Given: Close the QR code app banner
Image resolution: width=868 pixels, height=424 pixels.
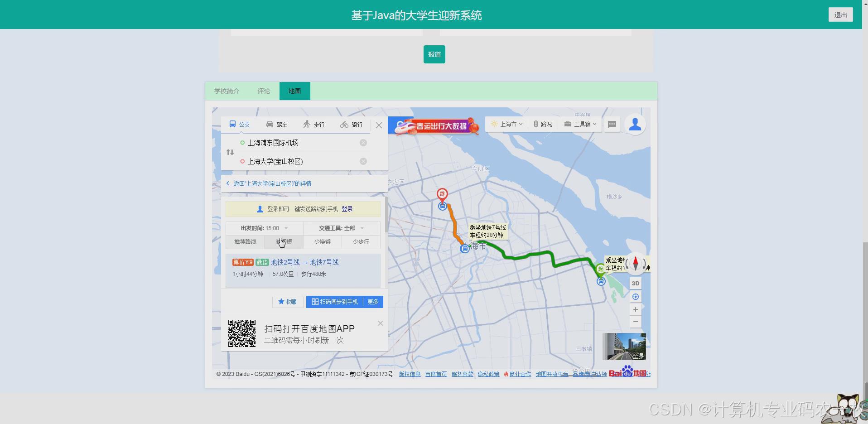Looking at the screenshot, I should (x=380, y=323).
